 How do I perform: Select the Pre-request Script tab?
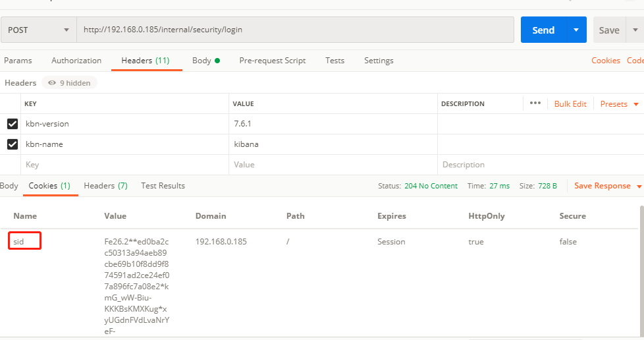tap(272, 61)
